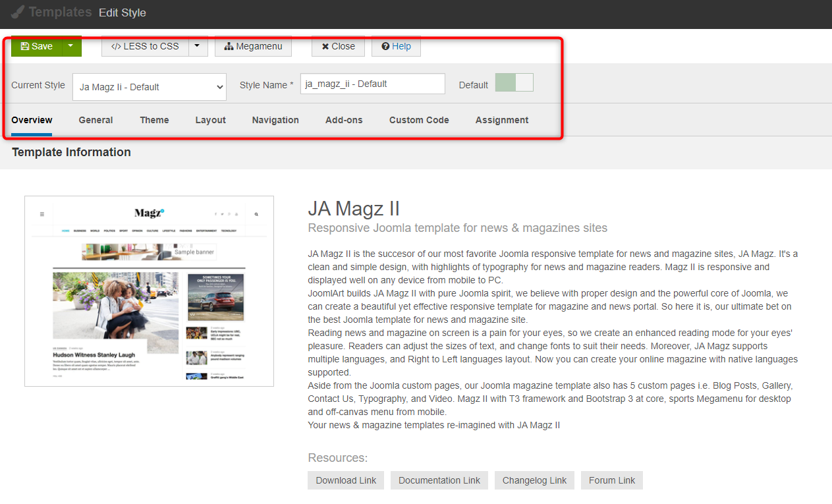Toggle the Default style switch
832x504 pixels.
[514, 83]
